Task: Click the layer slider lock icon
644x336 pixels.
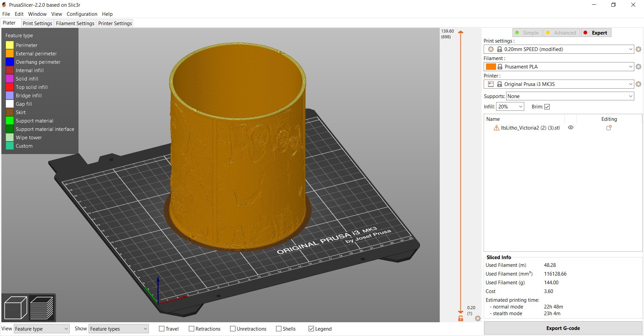Action: [x=461, y=319]
